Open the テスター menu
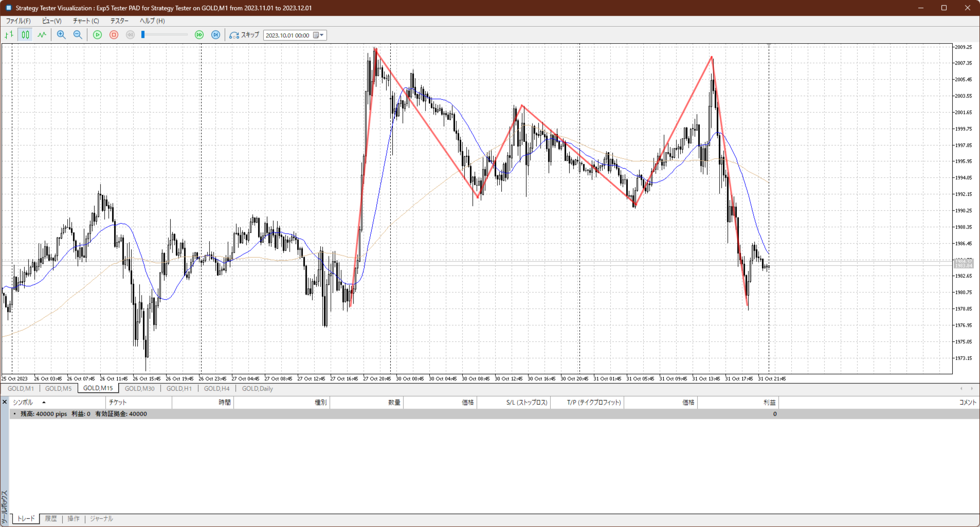Viewport: 980px width, 527px height. click(119, 21)
